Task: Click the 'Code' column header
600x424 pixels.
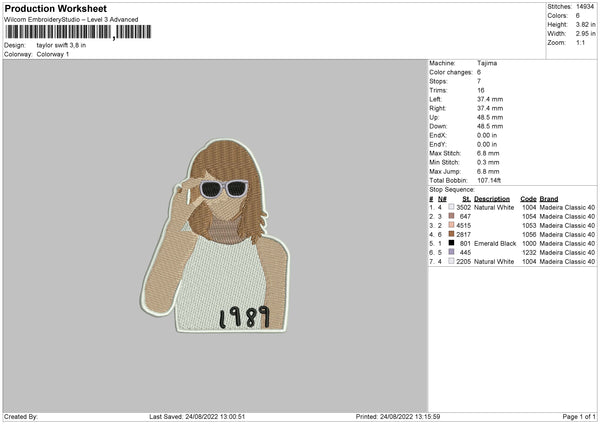Action: pyautogui.click(x=528, y=199)
